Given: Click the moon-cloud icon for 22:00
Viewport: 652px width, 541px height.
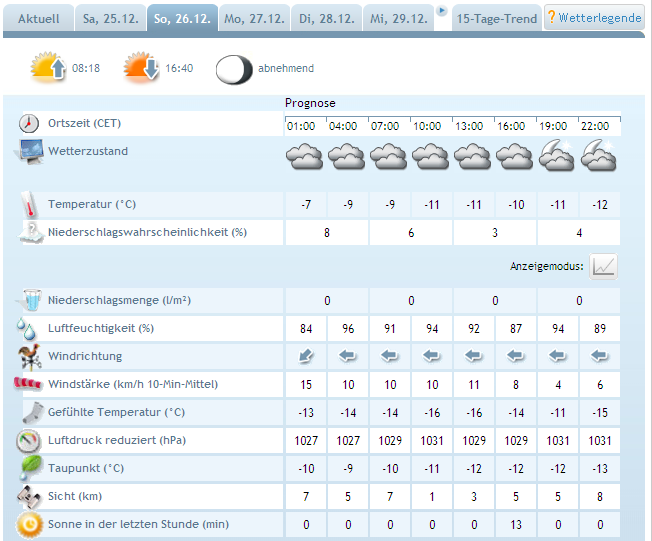Looking at the screenshot, I should point(598,156).
